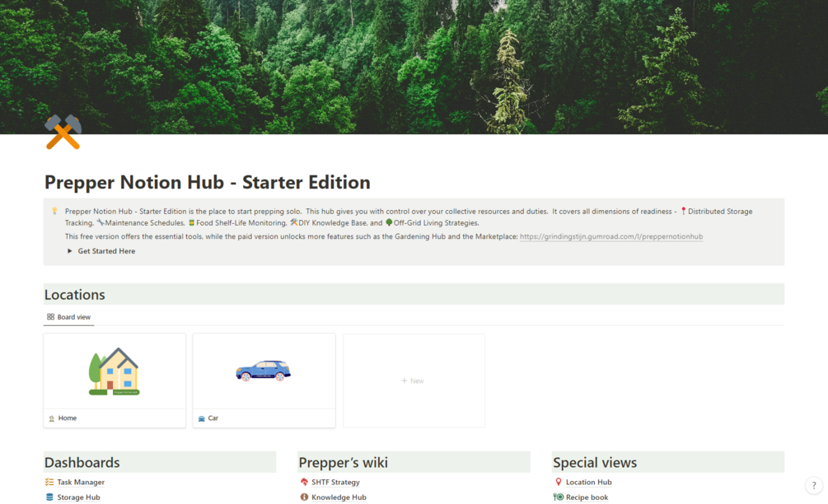Image resolution: width=828 pixels, height=504 pixels.
Task: Open the Task Manager dashboard
Action: (78, 482)
